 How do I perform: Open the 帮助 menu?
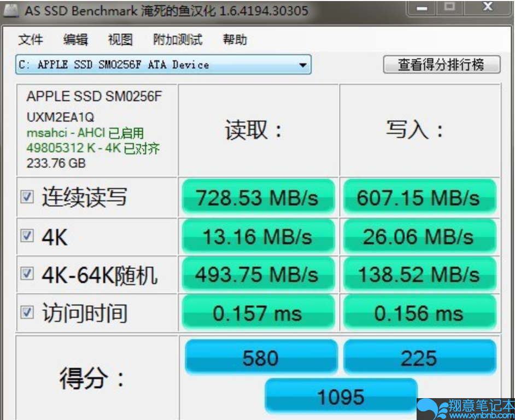[x=235, y=40]
